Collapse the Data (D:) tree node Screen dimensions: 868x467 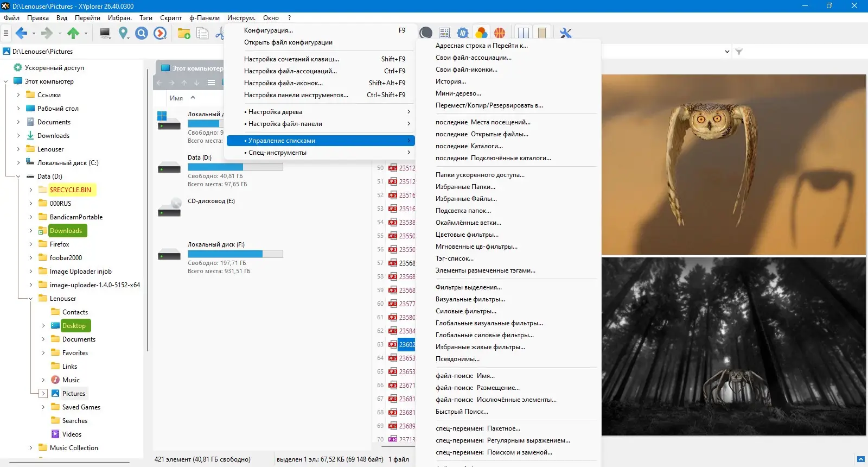(x=18, y=176)
